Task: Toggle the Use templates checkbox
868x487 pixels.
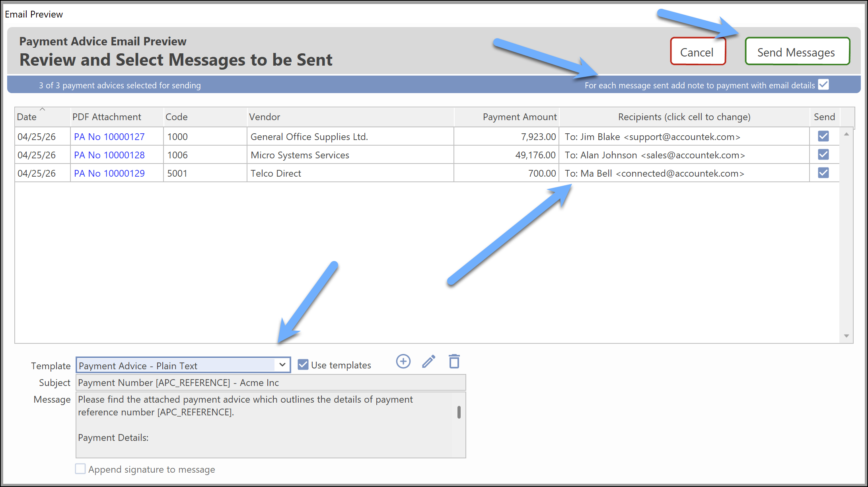Action: tap(303, 364)
